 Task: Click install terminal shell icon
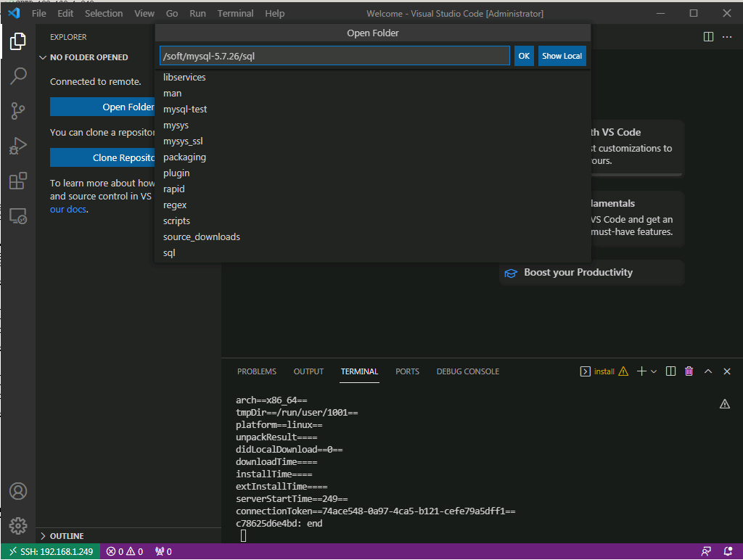(x=586, y=371)
